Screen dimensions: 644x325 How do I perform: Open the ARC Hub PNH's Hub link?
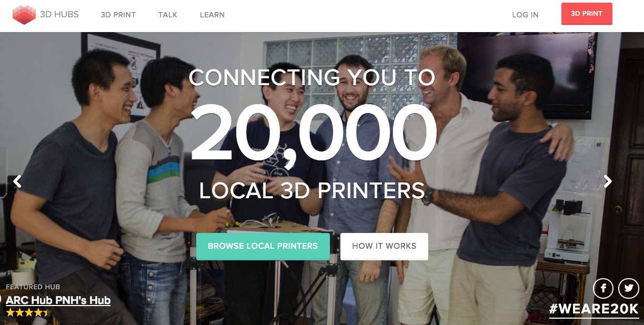pos(58,300)
